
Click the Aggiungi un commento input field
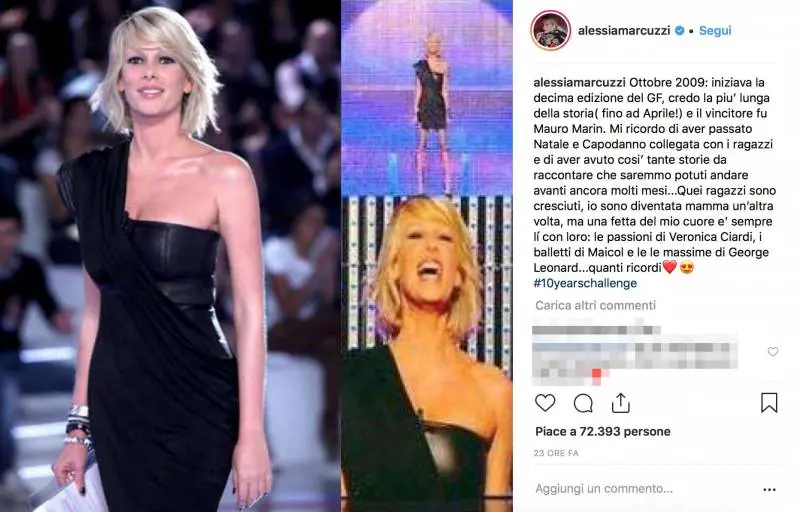(604, 489)
